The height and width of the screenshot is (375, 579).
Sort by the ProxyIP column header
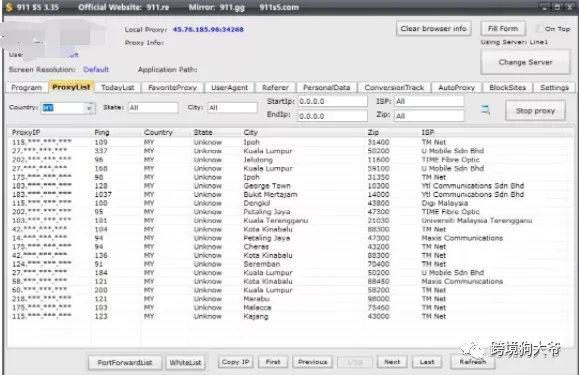click(x=49, y=132)
